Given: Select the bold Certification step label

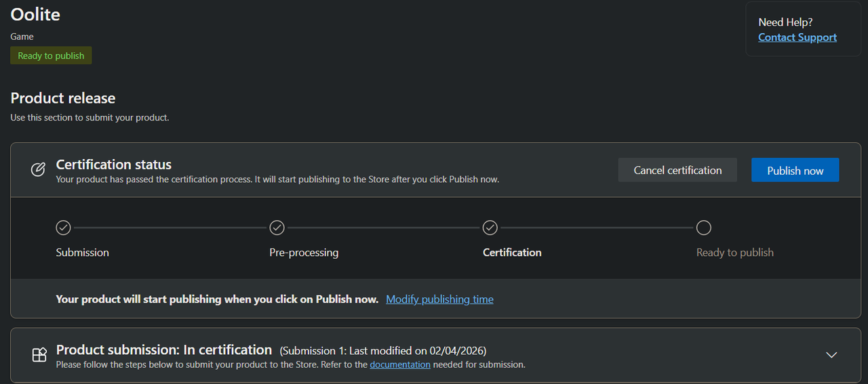Looking at the screenshot, I should tap(512, 252).
